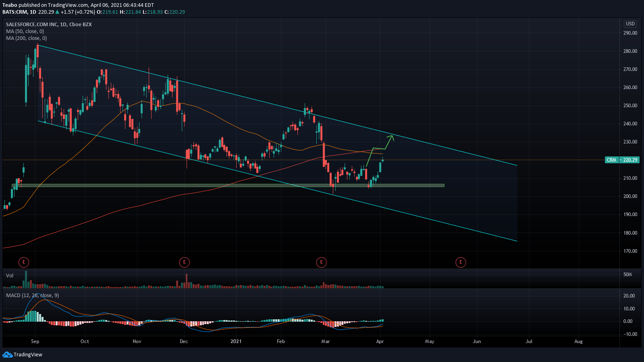The image size is (644, 362).
Task: Click the 170.00 price axis label
Action: pyautogui.click(x=630, y=251)
